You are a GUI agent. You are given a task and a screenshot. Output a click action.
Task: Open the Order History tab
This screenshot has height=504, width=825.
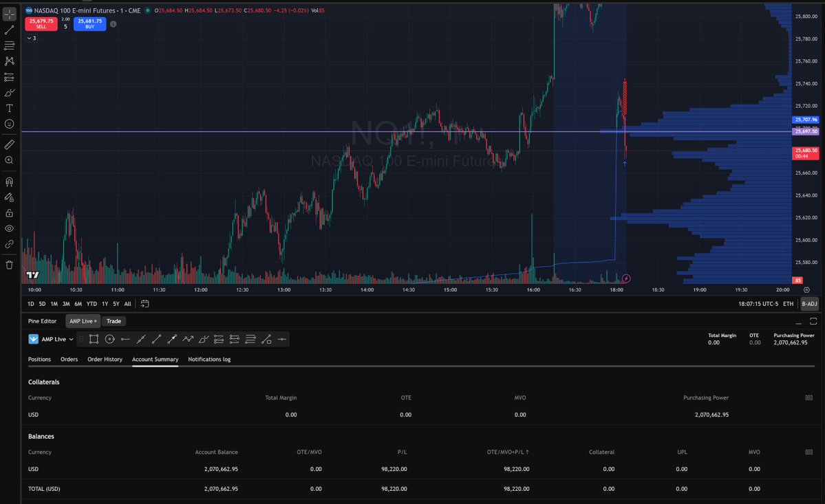[x=105, y=360]
